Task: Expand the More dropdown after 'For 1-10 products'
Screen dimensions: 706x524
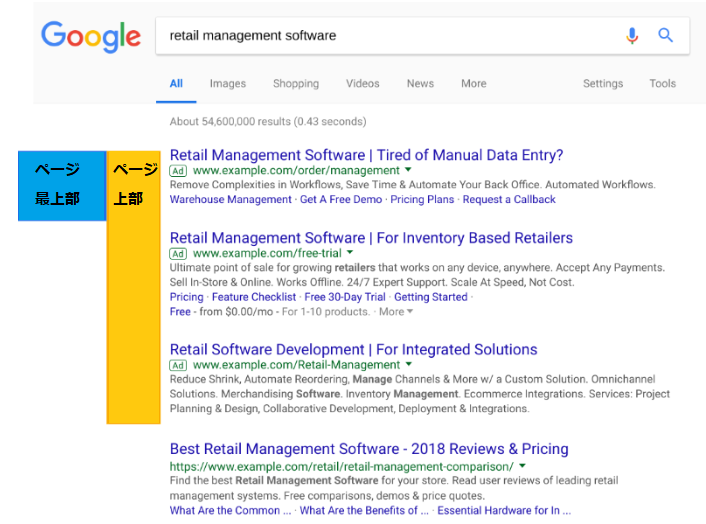Action: click(396, 312)
